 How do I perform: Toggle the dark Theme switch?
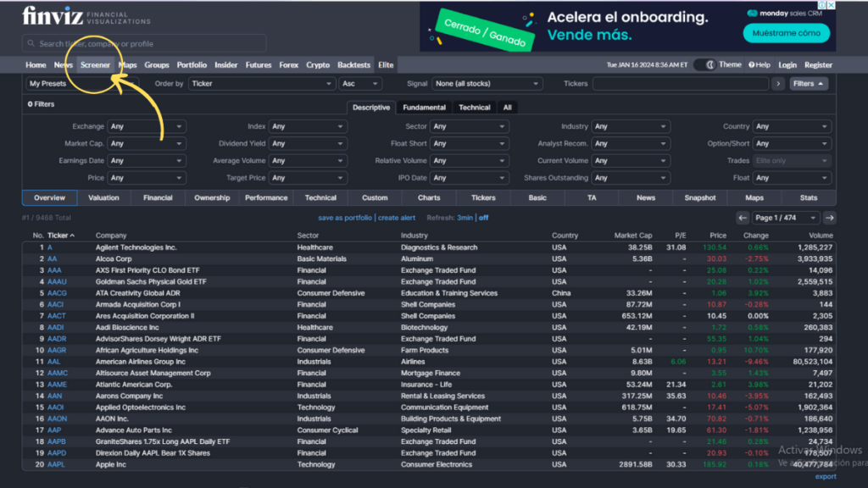pos(704,64)
